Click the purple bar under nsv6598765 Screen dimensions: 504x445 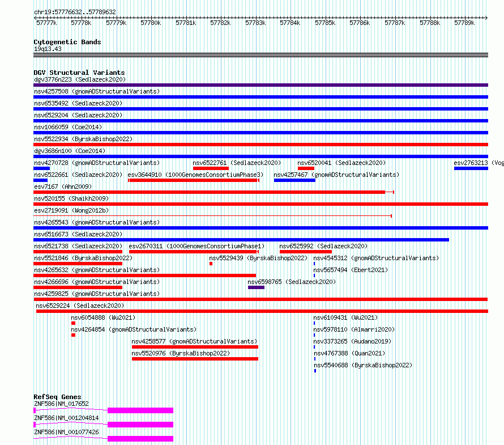click(x=256, y=287)
